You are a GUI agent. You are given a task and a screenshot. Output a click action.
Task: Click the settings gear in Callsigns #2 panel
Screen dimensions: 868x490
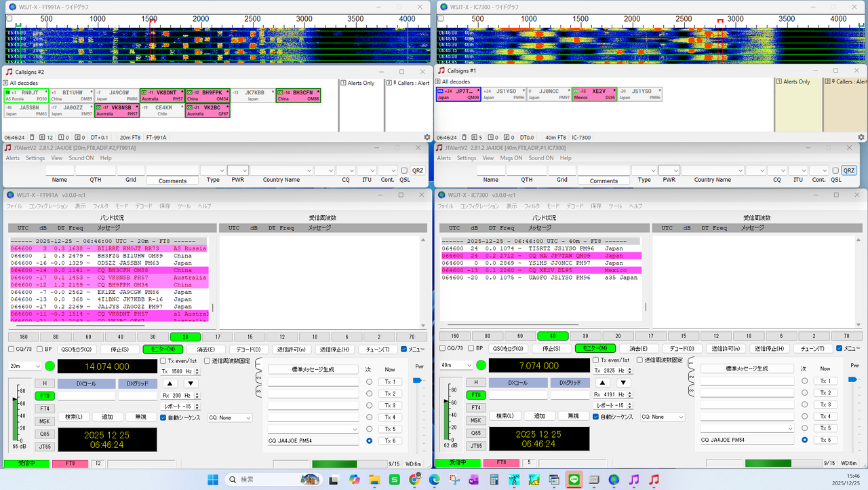tap(427, 136)
